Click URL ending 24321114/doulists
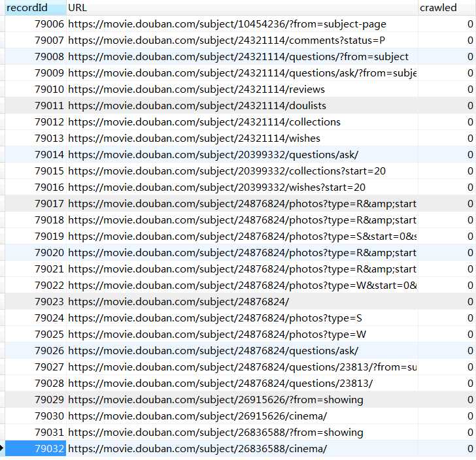This screenshot has height=460, width=476. pos(197,106)
